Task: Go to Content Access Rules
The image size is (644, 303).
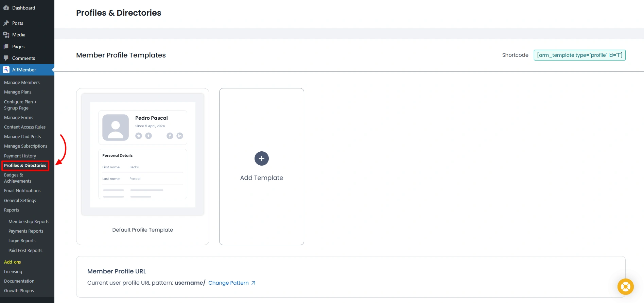Action: tap(25, 127)
